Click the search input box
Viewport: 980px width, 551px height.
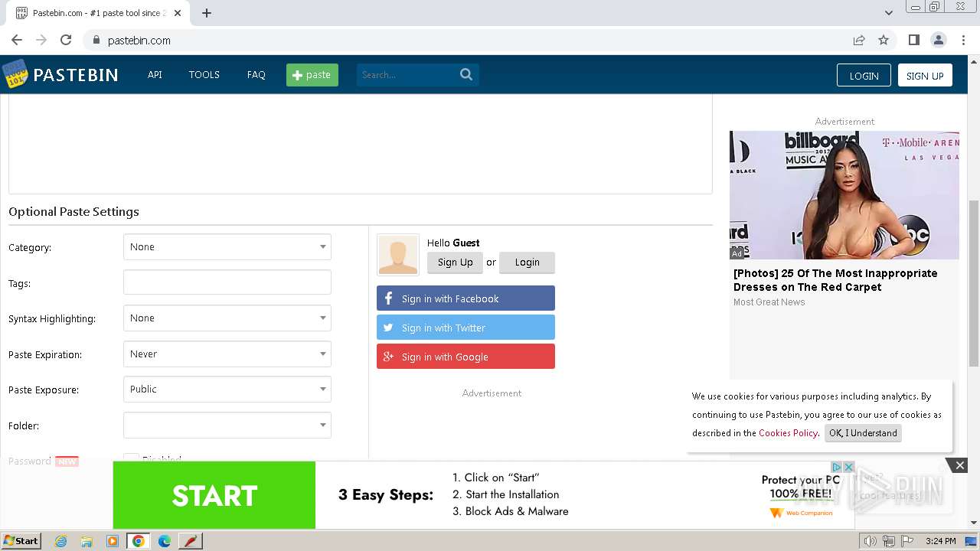pos(407,75)
